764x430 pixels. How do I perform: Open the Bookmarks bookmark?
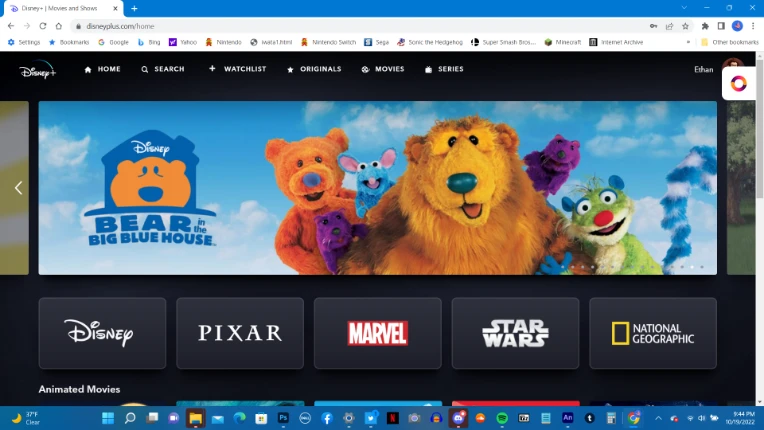click(x=69, y=42)
